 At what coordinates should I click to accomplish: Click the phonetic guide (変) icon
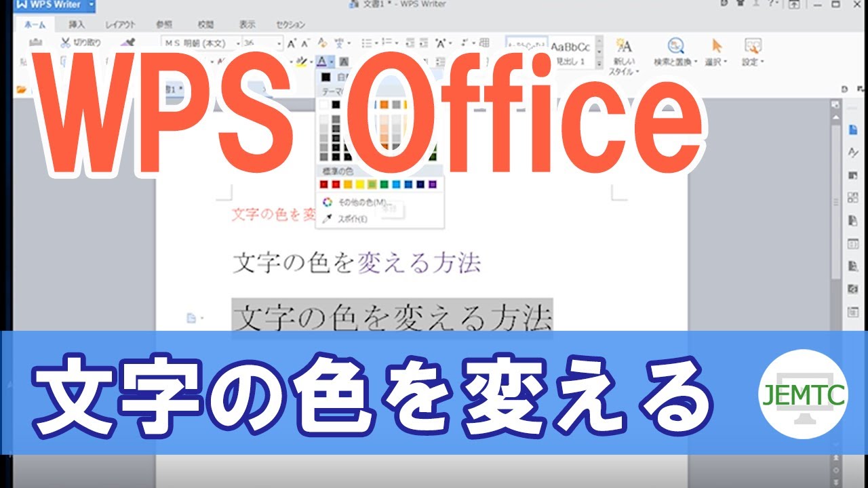[339, 43]
